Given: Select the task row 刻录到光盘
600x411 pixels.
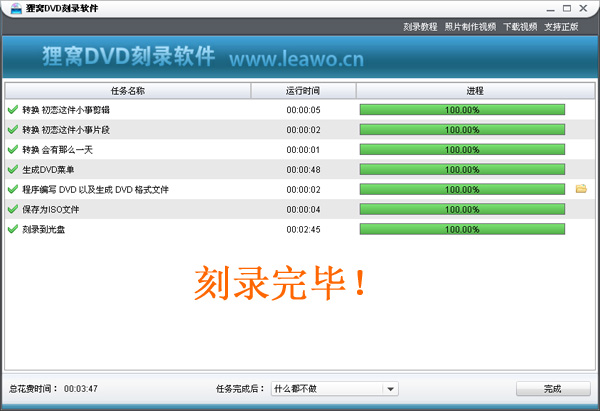Looking at the screenshot, I should tap(300, 229).
